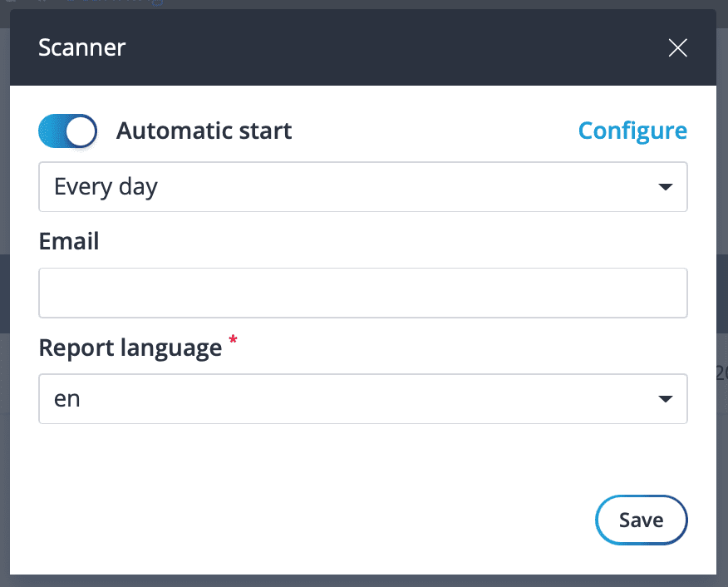Disable the Automatic start toggle switch
This screenshot has width=728, height=587.
pyautogui.click(x=68, y=131)
